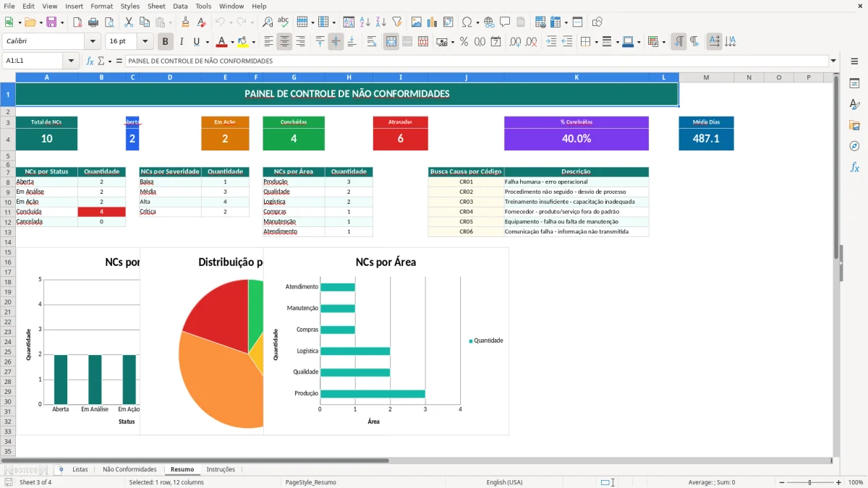Screen dimensions: 868x488
Task: Click the Print icon
Action: click(x=95, y=22)
